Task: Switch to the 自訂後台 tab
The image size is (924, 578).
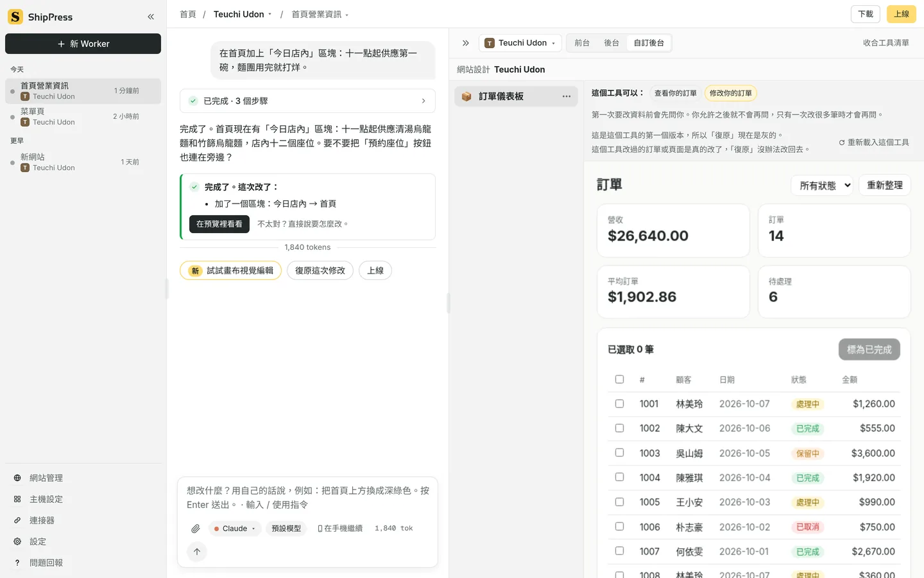Action: pyautogui.click(x=649, y=43)
